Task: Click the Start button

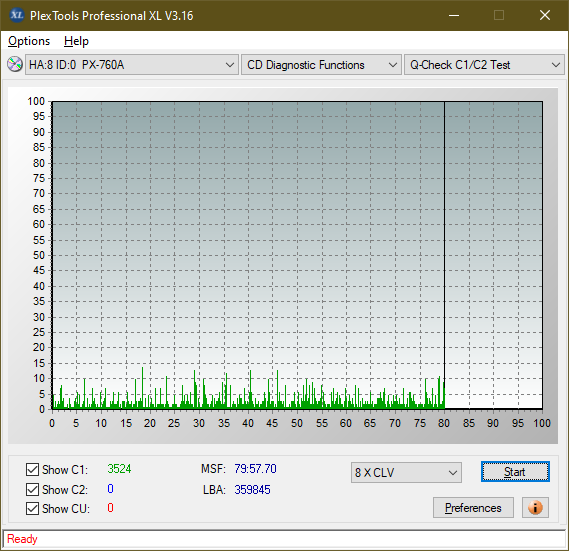Action: [515, 472]
